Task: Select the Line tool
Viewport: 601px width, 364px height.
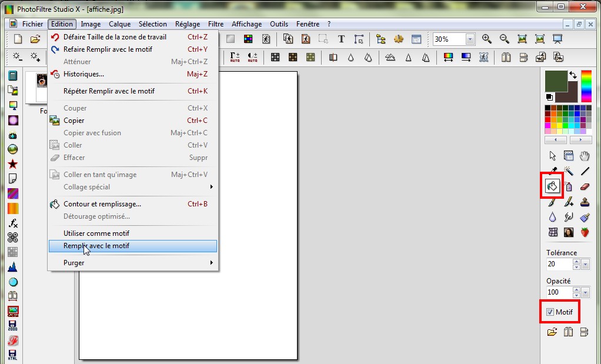Action: [x=585, y=171]
